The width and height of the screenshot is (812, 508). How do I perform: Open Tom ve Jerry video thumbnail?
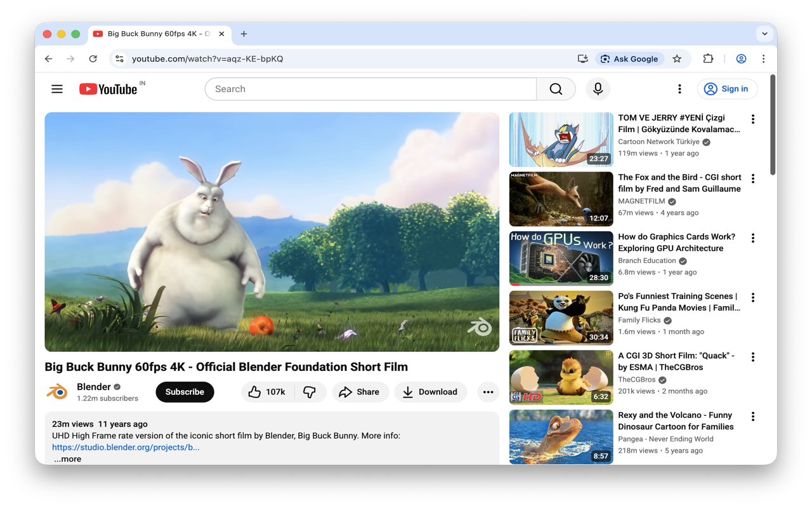pos(561,140)
